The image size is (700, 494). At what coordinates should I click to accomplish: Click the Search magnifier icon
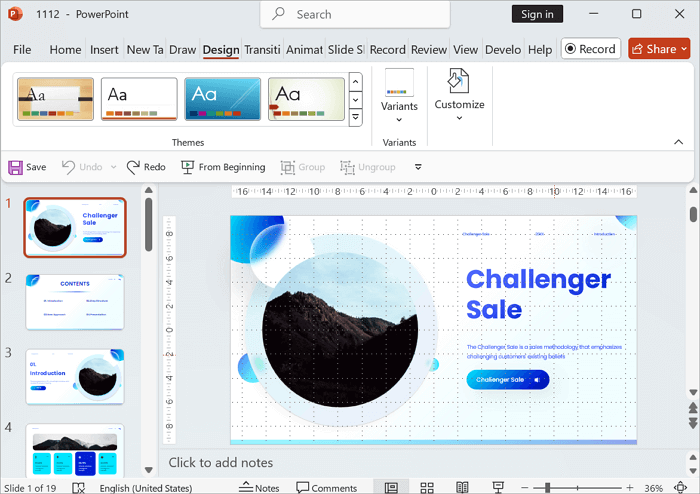tap(279, 14)
